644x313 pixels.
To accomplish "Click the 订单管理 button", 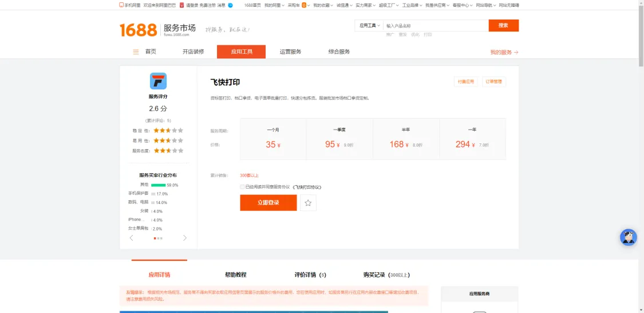I will coord(494,82).
